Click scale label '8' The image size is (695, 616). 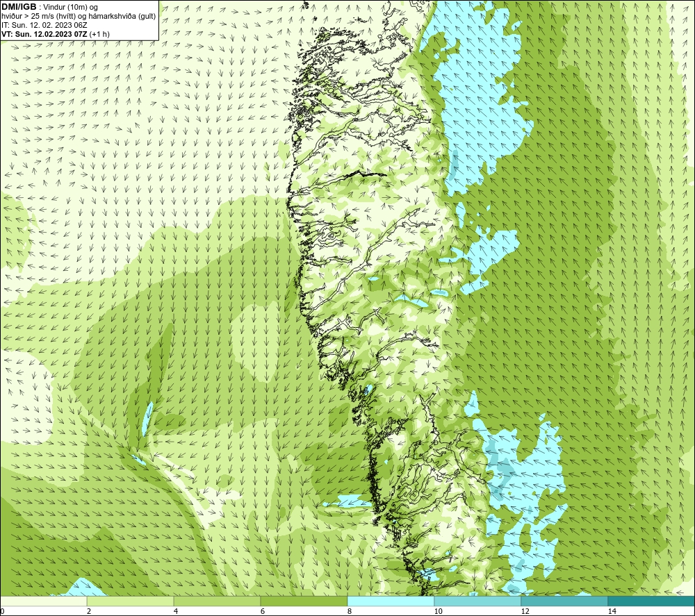click(x=350, y=612)
